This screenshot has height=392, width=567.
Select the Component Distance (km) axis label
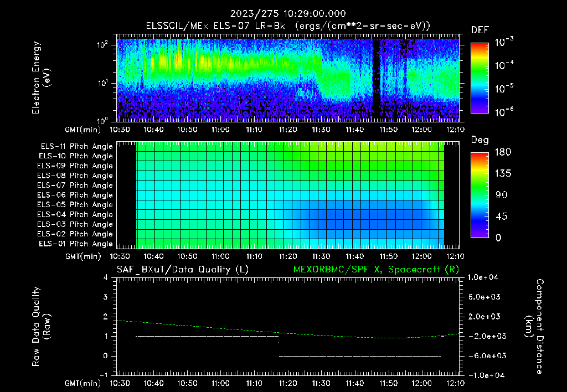point(534,327)
